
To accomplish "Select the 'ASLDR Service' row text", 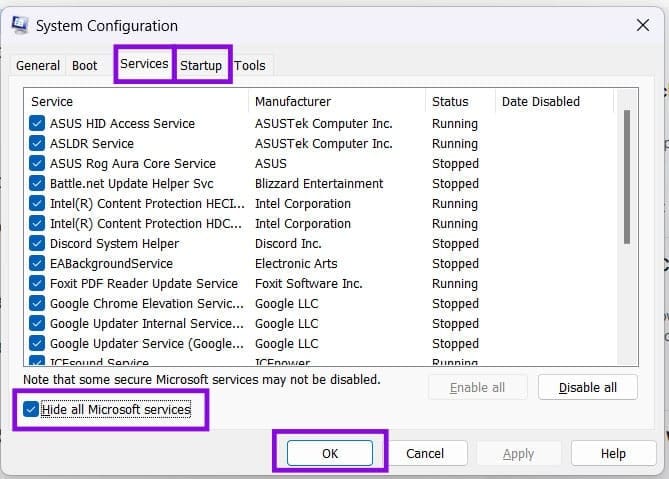I will [92, 144].
